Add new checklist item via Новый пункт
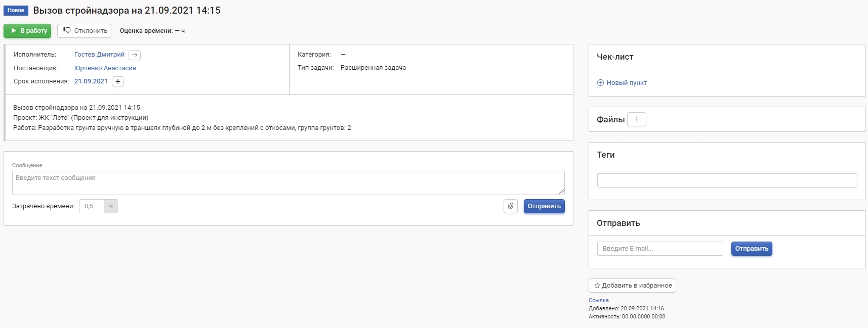 tap(622, 83)
